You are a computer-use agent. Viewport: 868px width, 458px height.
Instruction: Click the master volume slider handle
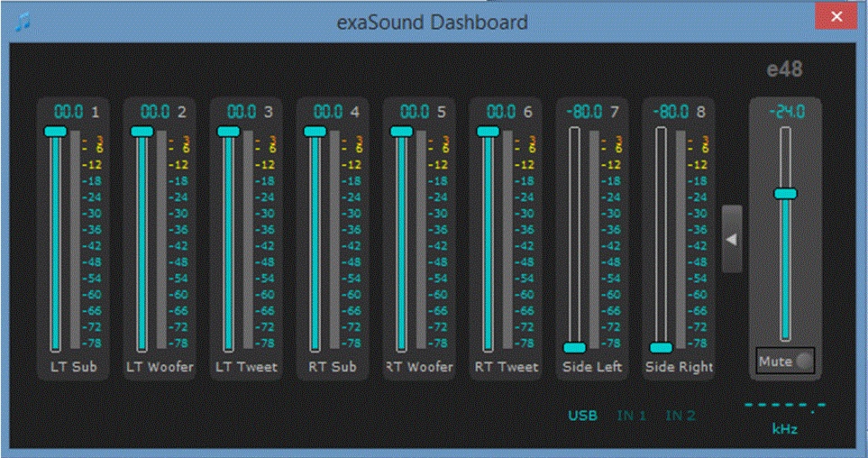[x=785, y=194]
